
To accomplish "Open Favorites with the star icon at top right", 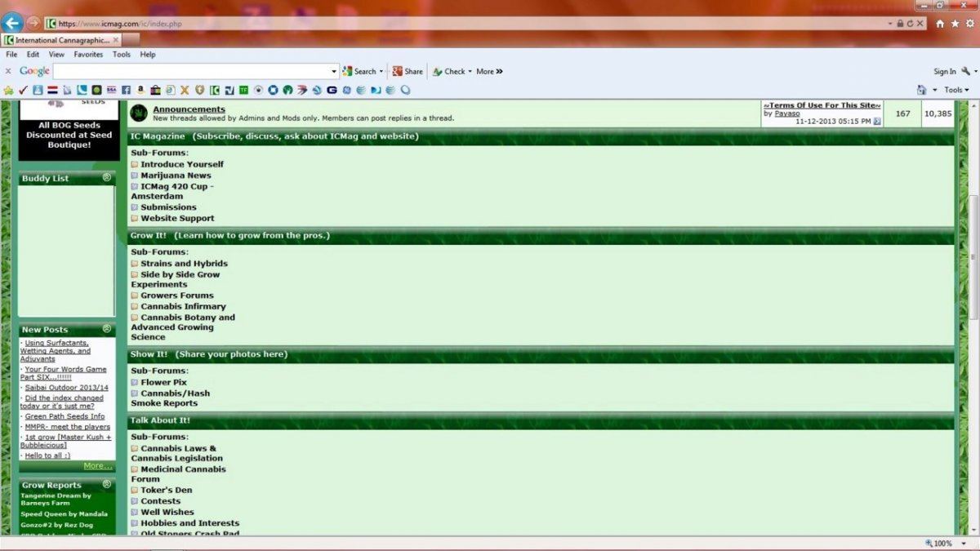I will [x=955, y=24].
